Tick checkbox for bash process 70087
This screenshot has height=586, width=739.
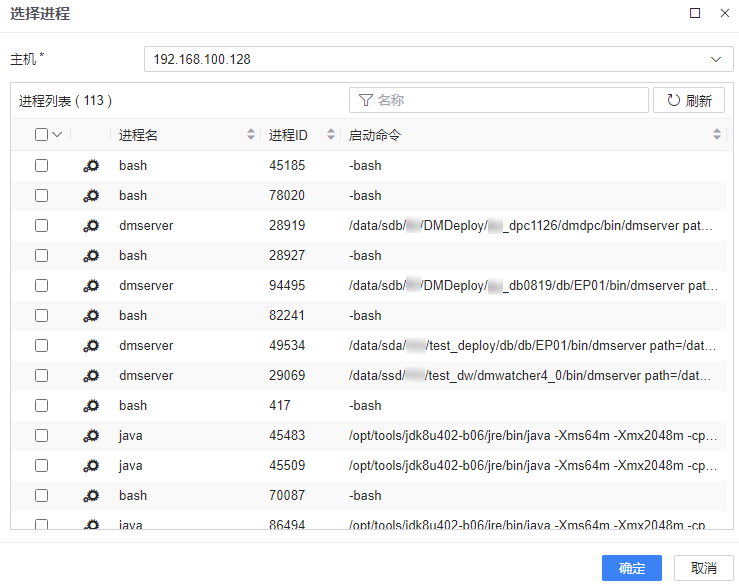pos(41,495)
